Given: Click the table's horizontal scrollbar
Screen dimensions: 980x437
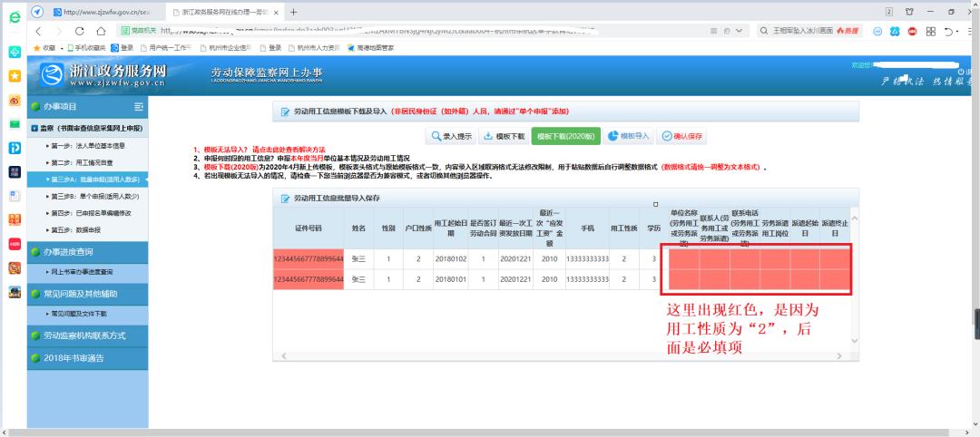Looking at the screenshot, I should (x=562, y=355).
